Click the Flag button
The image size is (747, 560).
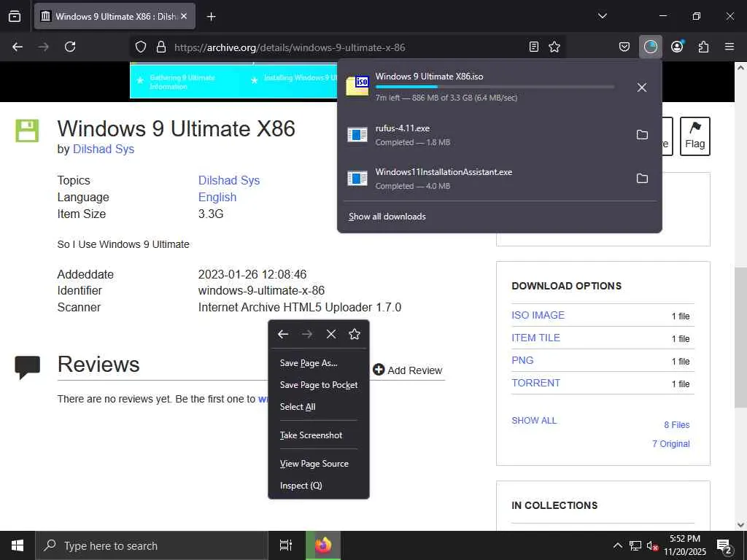pos(694,136)
